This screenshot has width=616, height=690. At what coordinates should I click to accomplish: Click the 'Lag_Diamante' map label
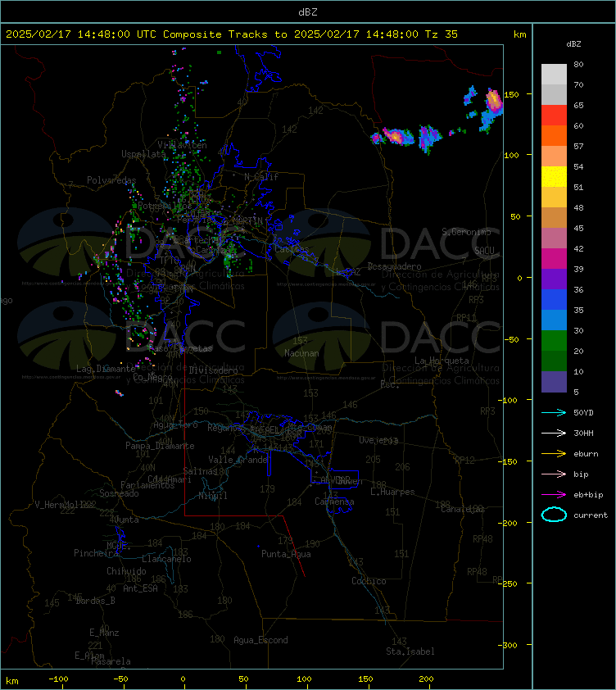pyautogui.click(x=106, y=369)
